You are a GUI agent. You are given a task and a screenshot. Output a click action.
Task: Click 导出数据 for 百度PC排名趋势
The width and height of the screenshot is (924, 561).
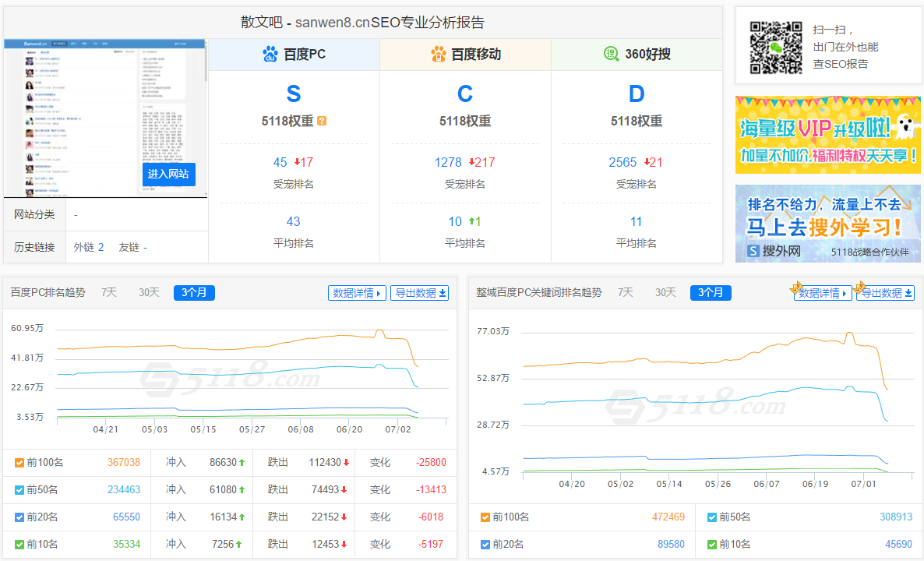pos(420,293)
